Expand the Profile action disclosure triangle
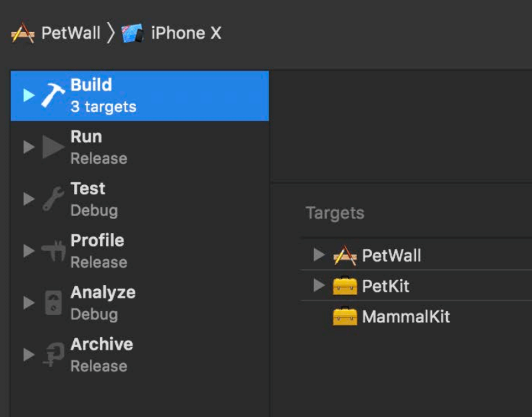The height and width of the screenshot is (417, 532). 28,251
